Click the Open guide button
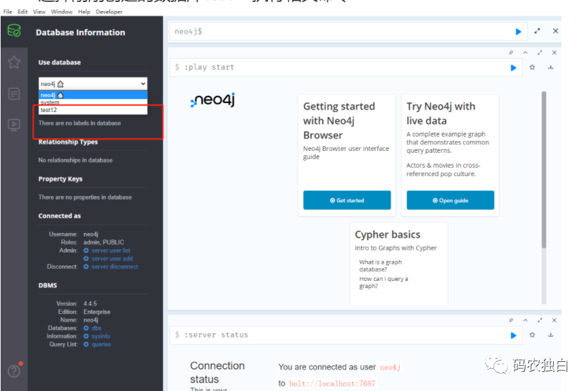588x391 pixels. coord(450,200)
